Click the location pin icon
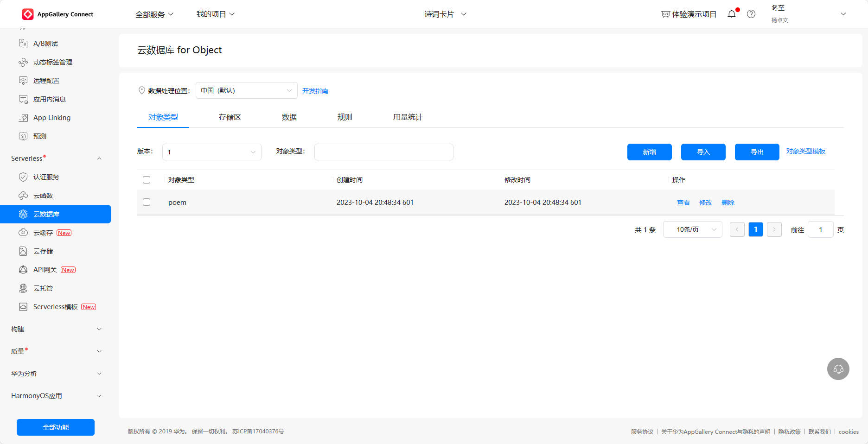 click(x=142, y=90)
